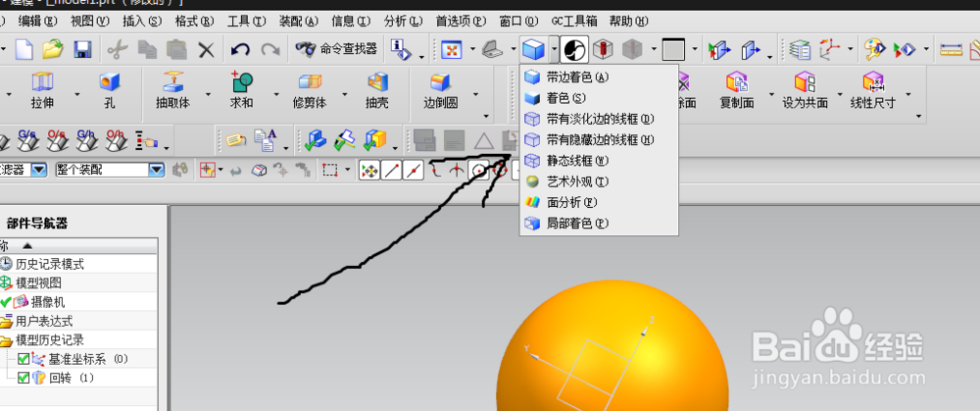
Task: Open the rendering style dropdown arrow
Action: pos(555,49)
